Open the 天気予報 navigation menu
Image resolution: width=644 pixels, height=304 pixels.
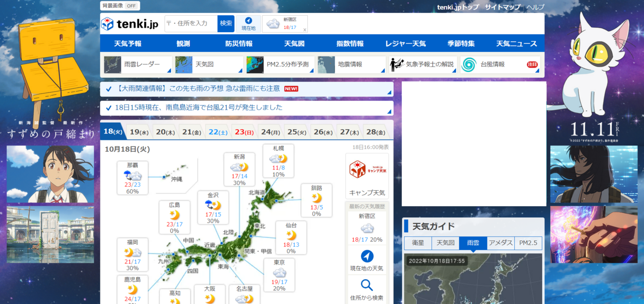pos(128,43)
